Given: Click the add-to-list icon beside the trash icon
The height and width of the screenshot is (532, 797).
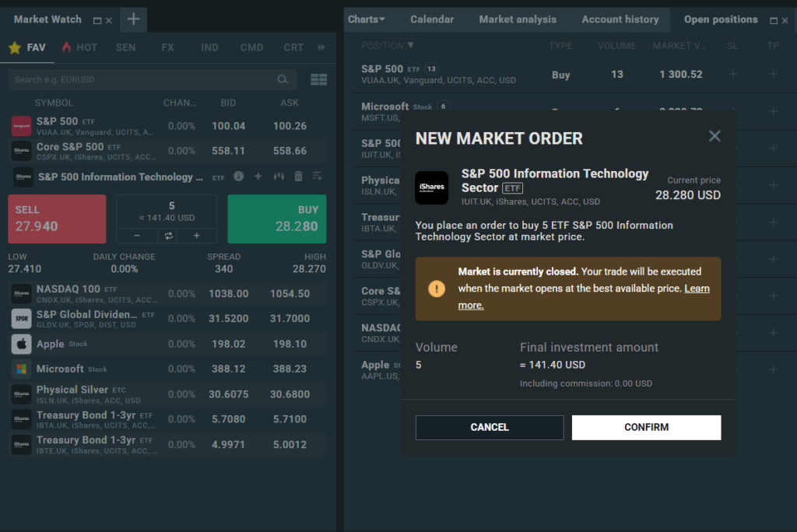Looking at the screenshot, I should tap(318, 177).
